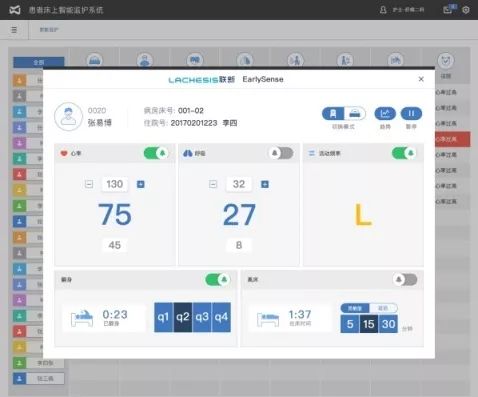
Task: Open the notifications inbox icon
Action: [448, 10]
